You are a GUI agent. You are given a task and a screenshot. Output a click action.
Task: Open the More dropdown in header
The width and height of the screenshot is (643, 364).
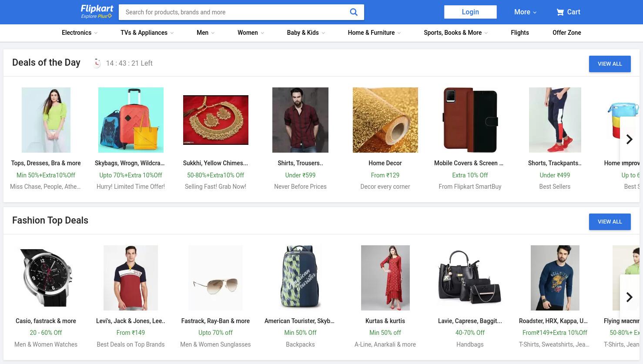525,12
